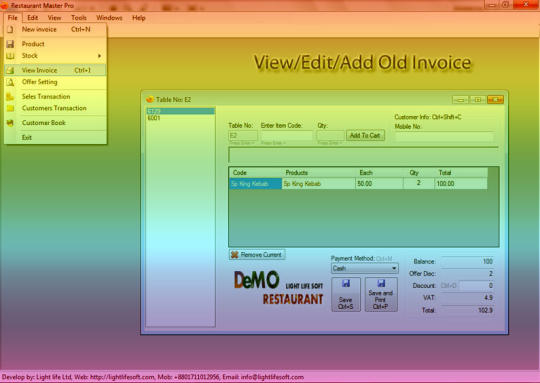The image size is (540, 383).
Task: Click the New invoice page icon
Action: point(10,30)
